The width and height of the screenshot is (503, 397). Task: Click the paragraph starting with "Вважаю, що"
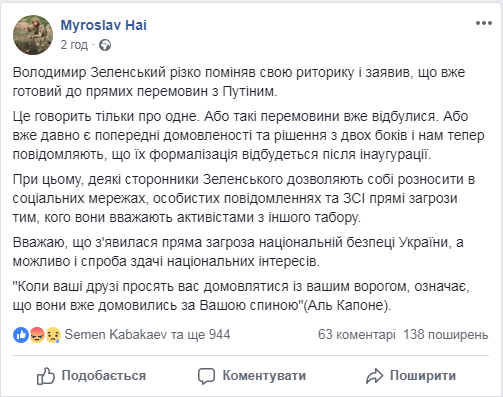tap(238, 252)
